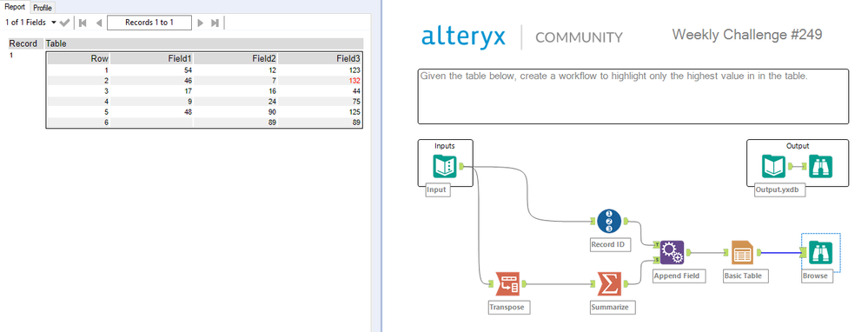
Task: Click the 'Output' container title
Action: [x=797, y=145]
